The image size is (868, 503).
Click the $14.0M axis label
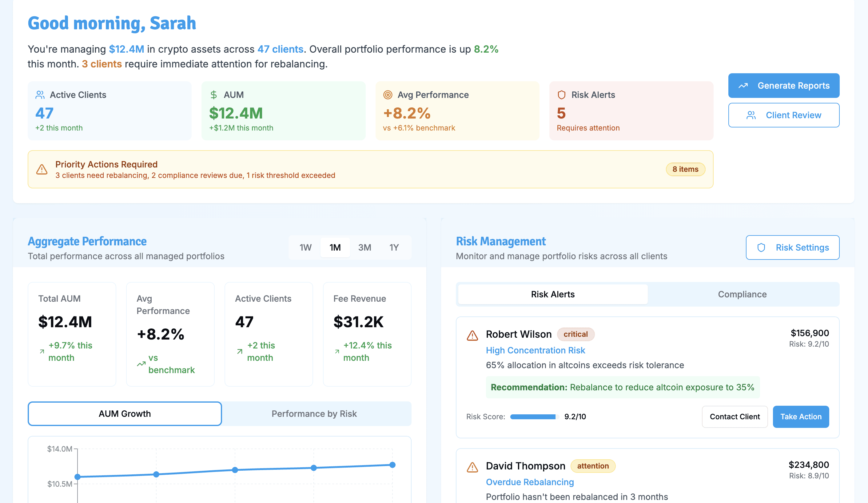pos(60,449)
